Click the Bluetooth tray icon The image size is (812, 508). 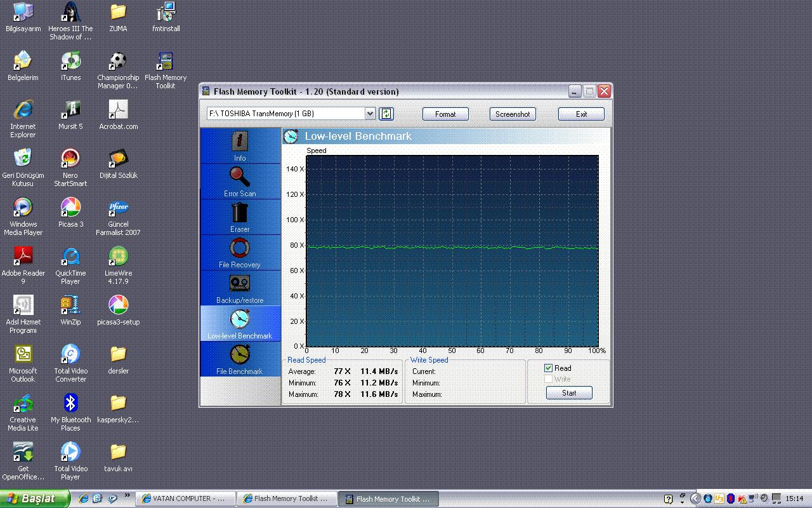[x=731, y=499]
